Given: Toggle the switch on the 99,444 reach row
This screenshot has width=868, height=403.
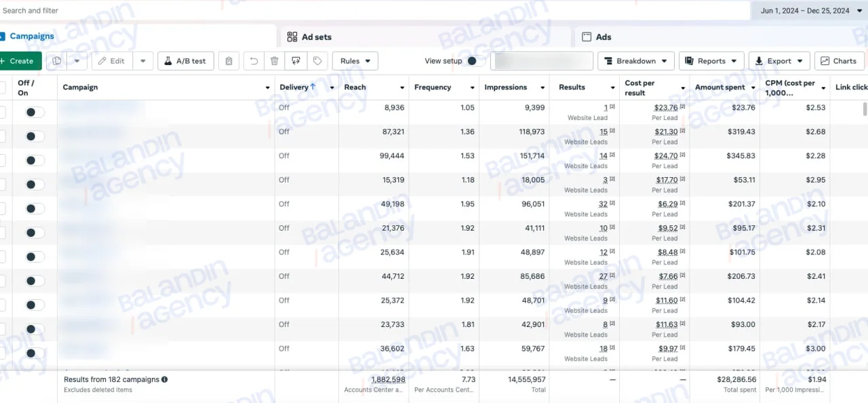Looking at the screenshot, I should coord(35,161).
